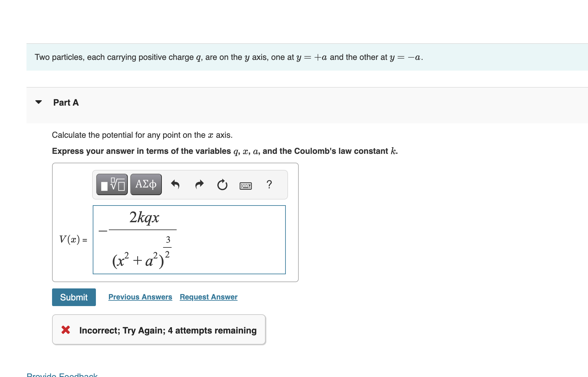The height and width of the screenshot is (377, 588).
Task: Click the red X incorrect indicator
Action: (65, 330)
